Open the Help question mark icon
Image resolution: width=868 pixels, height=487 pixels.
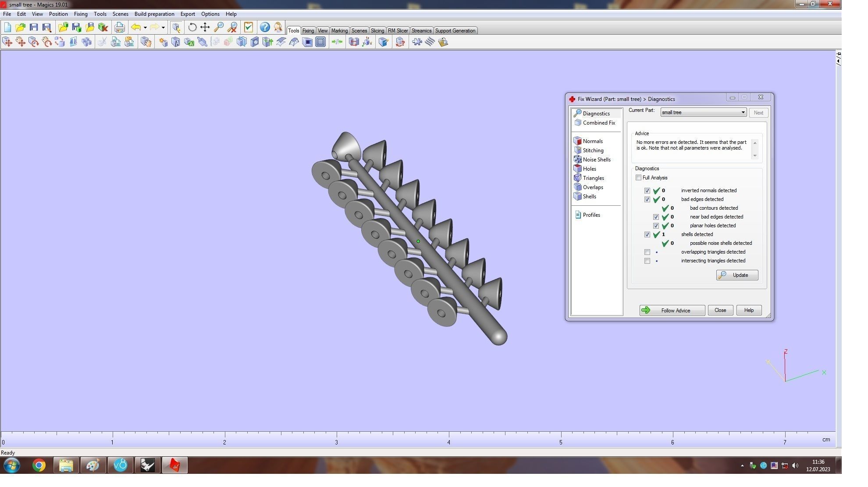[x=264, y=27]
